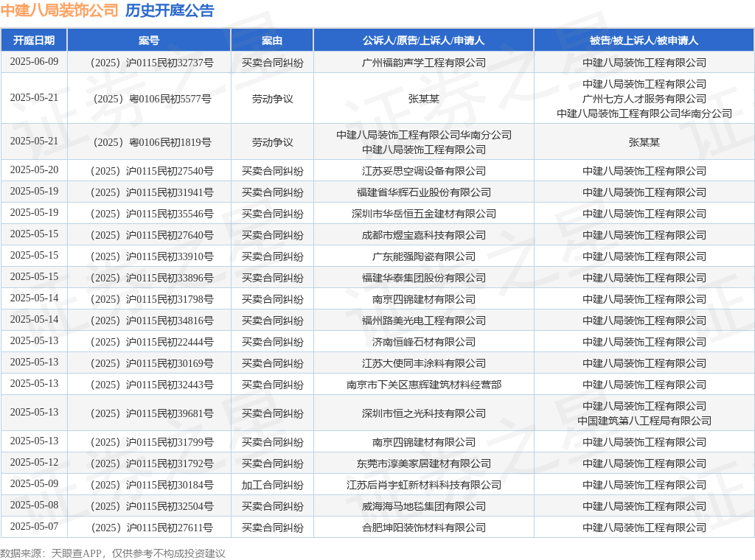Select the 2025-06-09 date cell
755x560 pixels.
[34, 62]
